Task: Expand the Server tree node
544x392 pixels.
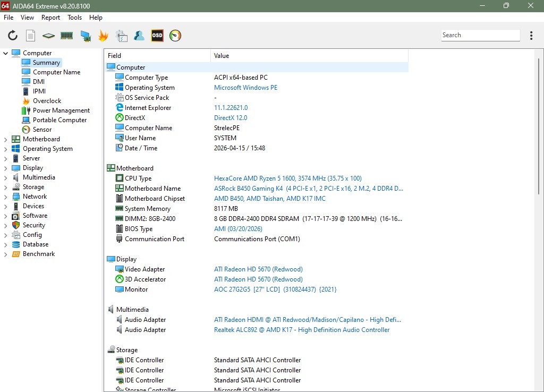Action: 5,158
